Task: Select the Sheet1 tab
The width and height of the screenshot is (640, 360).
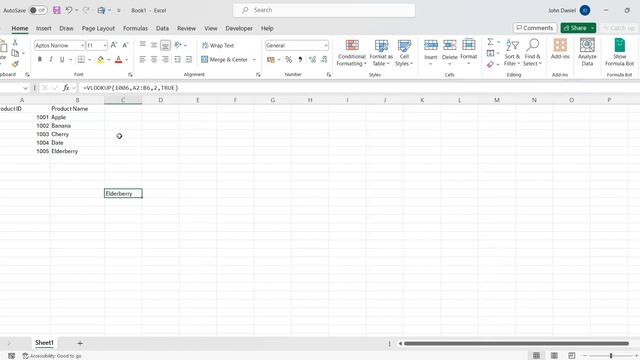Action: [x=44, y=343]
